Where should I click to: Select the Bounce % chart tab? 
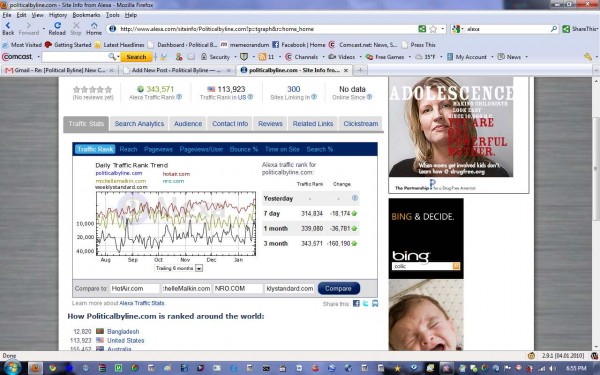[244, 149]
